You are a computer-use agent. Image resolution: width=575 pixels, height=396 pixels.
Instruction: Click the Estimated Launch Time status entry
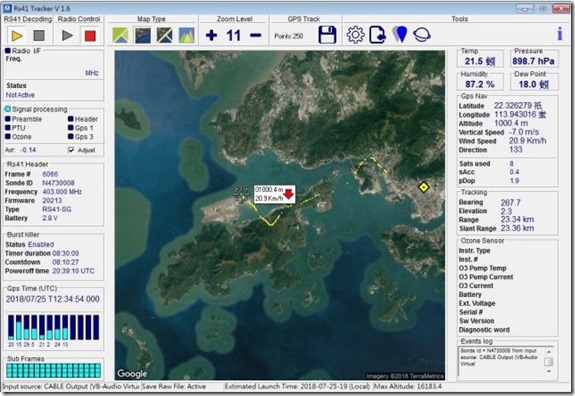(298, 386)
